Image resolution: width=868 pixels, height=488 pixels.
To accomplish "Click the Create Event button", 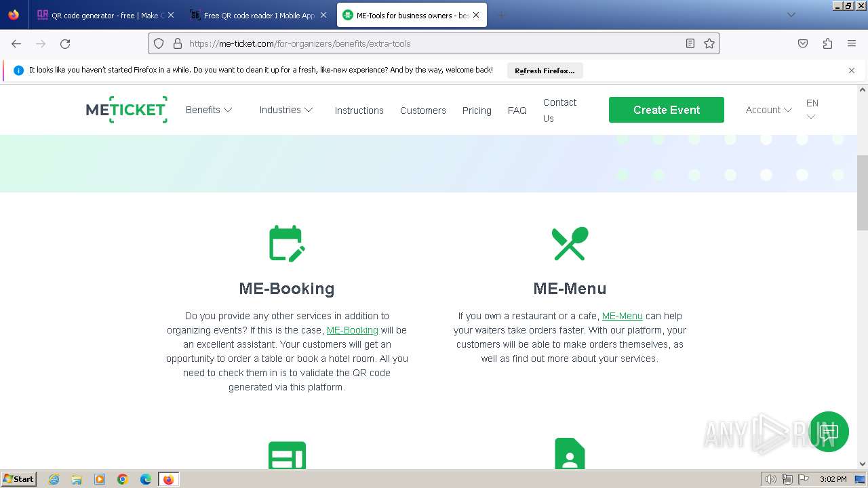I will pyautogui.click(x=667, y=110).
